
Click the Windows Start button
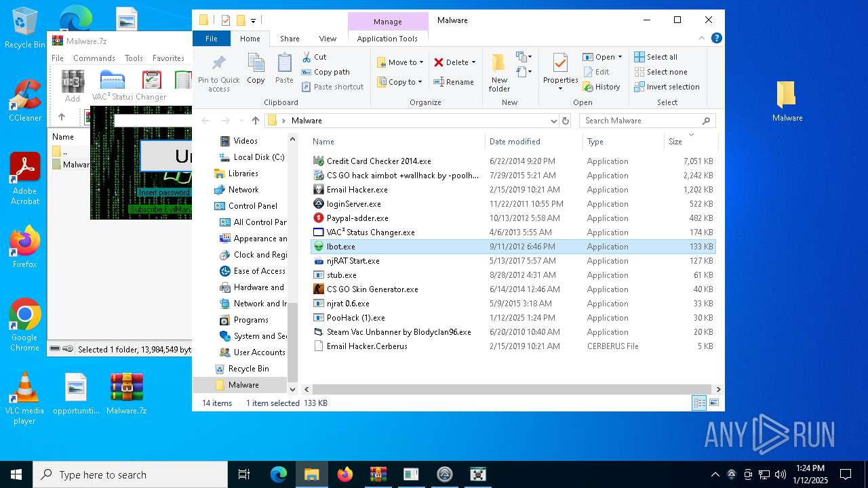pyautogui.click(x=16, y=474)
